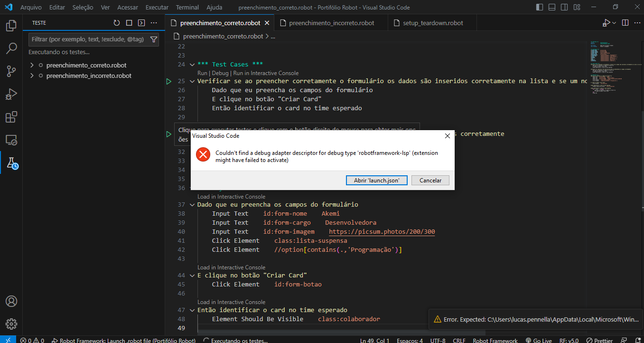Expand preenchimento_correto.robot test tree item
This screenshot has height=343, width=644.
(x=32, y=65)
